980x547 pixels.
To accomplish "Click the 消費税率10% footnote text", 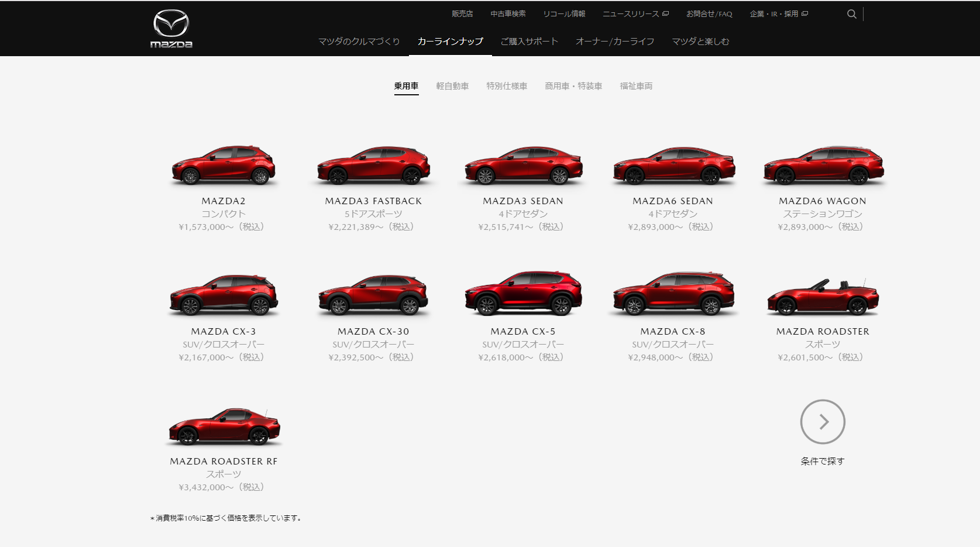I will [226, 518].
